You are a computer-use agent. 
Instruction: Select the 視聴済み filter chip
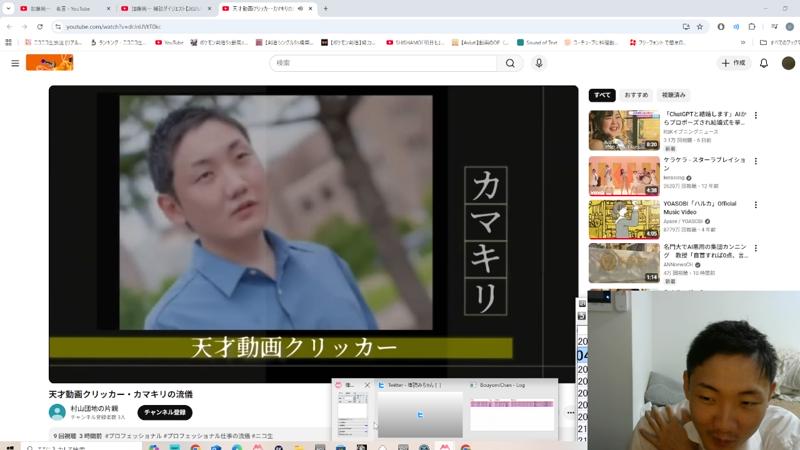pyautogui.click(x=673, y=95)
